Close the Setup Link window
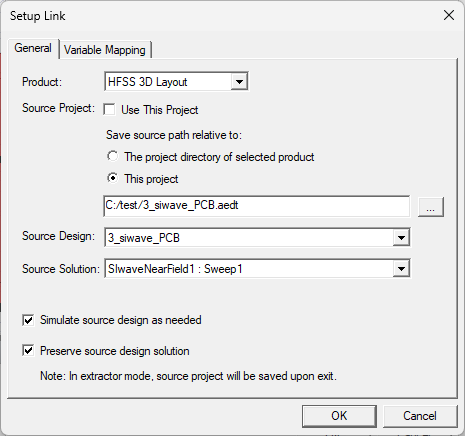 tap(449, 15)
